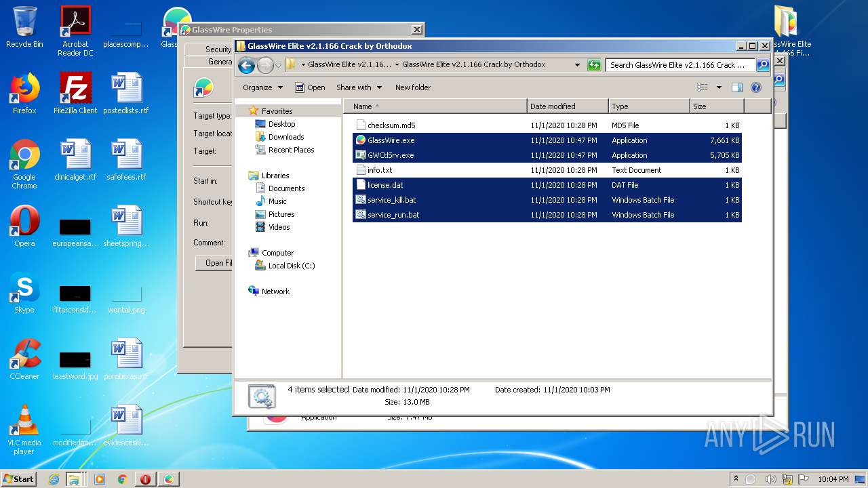Sort by Size column header

pos(717,106)
